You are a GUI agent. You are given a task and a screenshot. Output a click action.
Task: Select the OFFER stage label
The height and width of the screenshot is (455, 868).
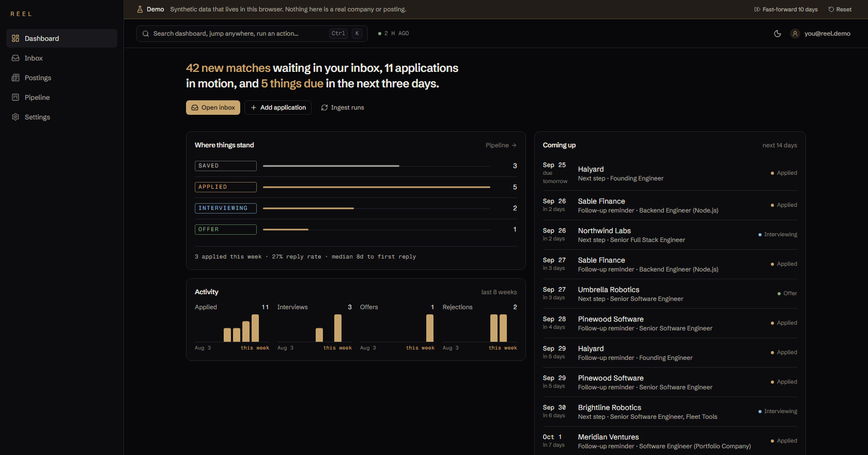click(226, 230)
